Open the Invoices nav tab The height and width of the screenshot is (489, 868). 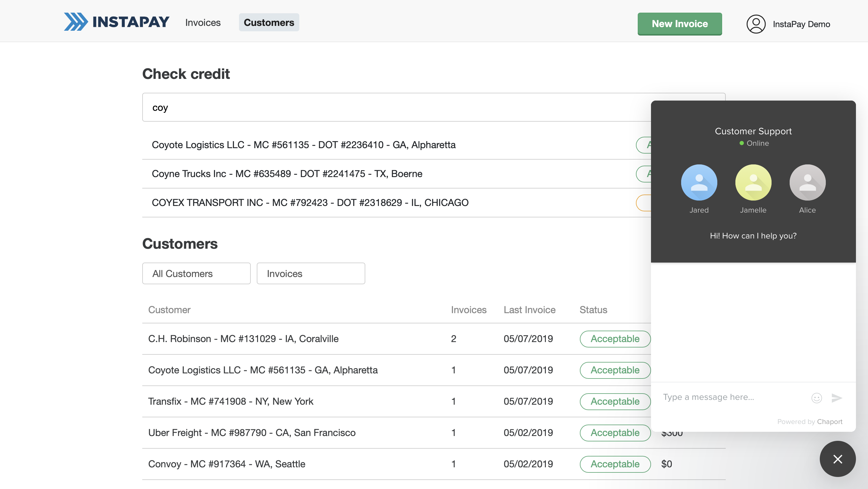click(203, 23)
